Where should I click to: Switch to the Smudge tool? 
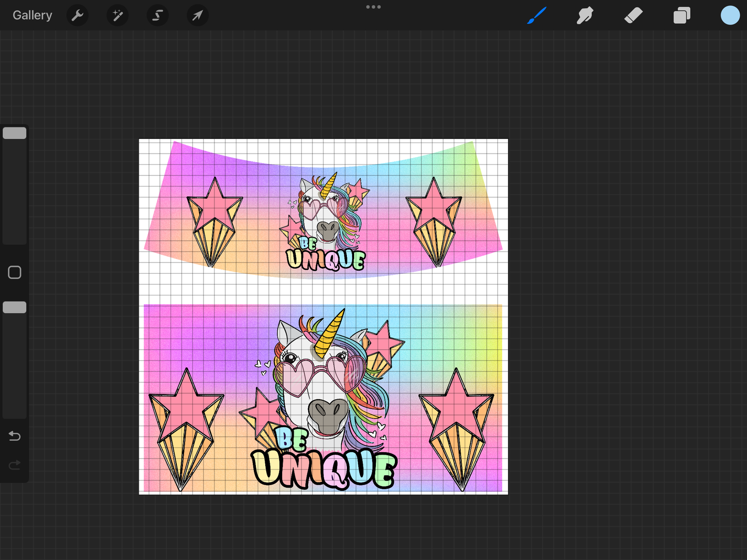pos(585,15)
